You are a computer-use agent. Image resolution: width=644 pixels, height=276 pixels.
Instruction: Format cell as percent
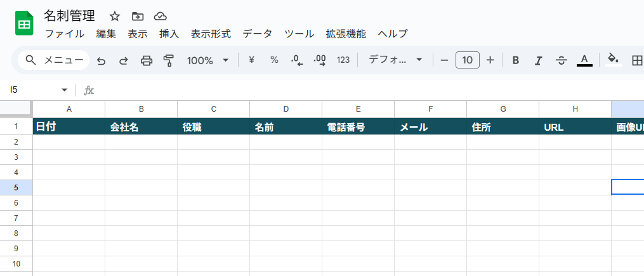point(274,60)
